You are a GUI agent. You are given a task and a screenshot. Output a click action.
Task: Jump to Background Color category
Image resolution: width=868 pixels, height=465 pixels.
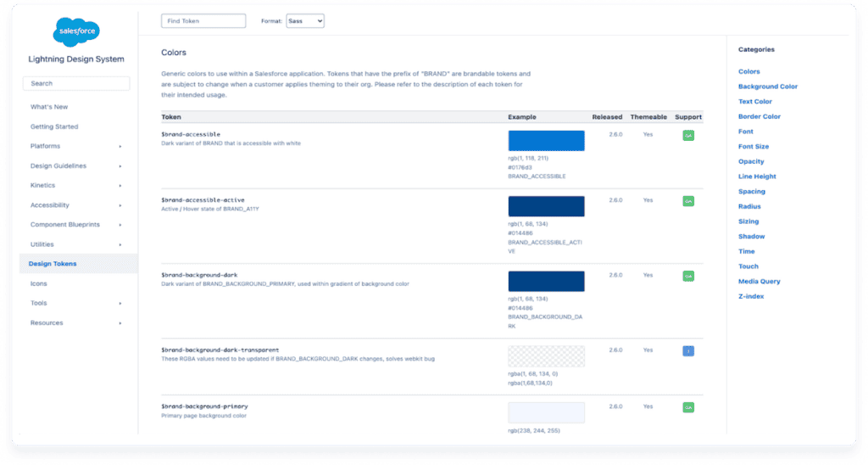[767, 87]
